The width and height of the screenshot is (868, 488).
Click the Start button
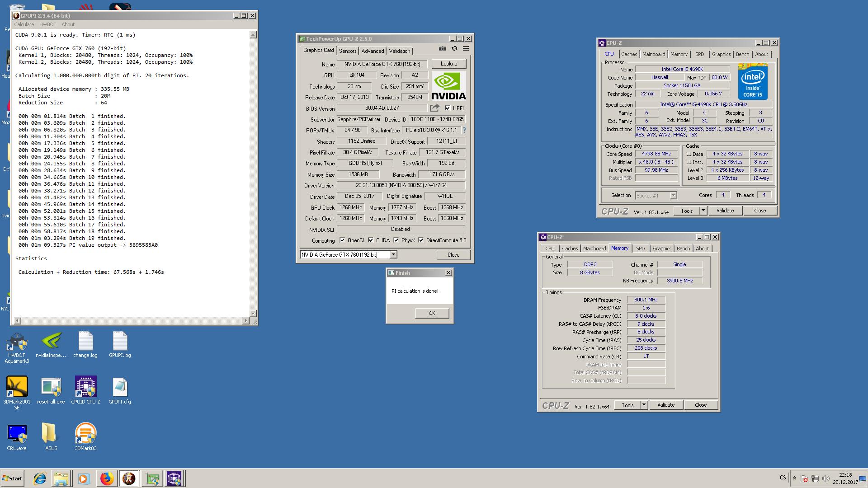point(12,479)
